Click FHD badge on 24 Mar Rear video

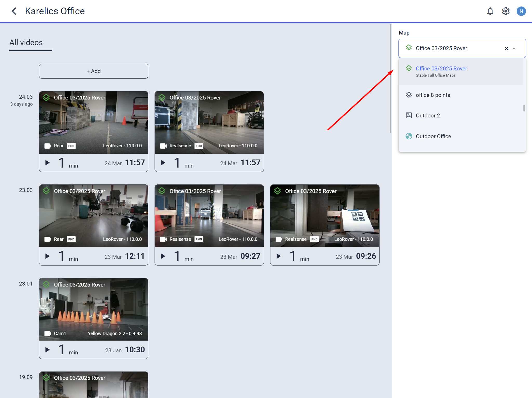[71, 146]
